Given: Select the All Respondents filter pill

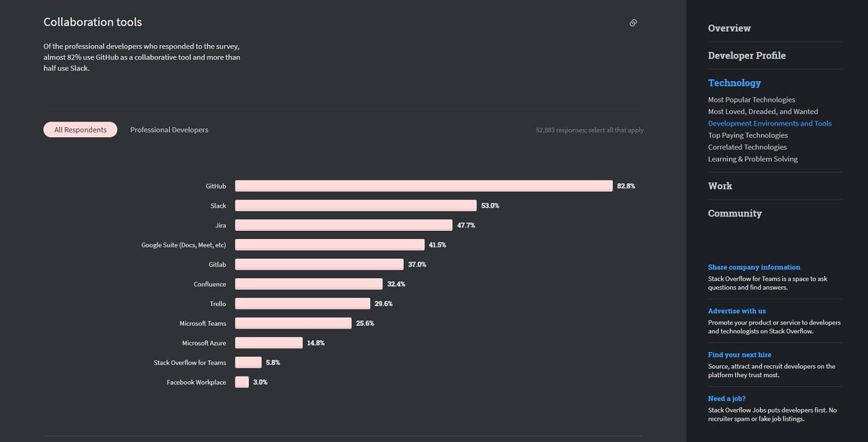Looking at the screenshot, I should [80, 130].
